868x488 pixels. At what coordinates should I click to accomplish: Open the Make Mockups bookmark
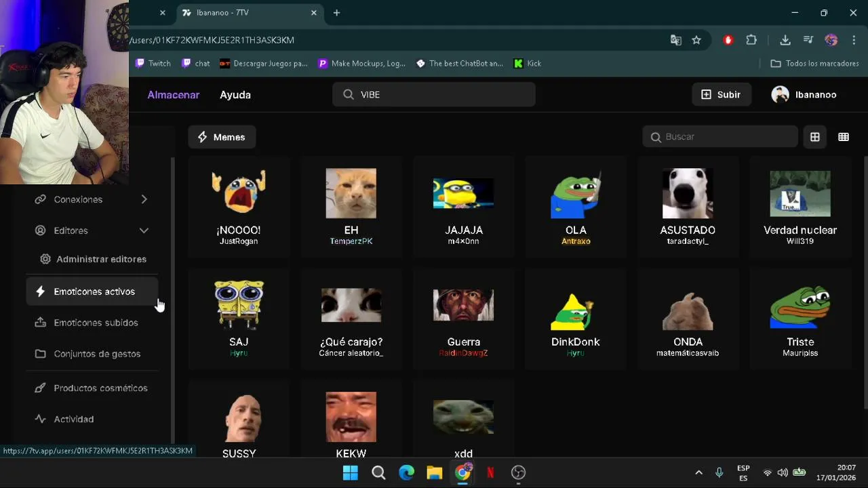pos(361,63)
